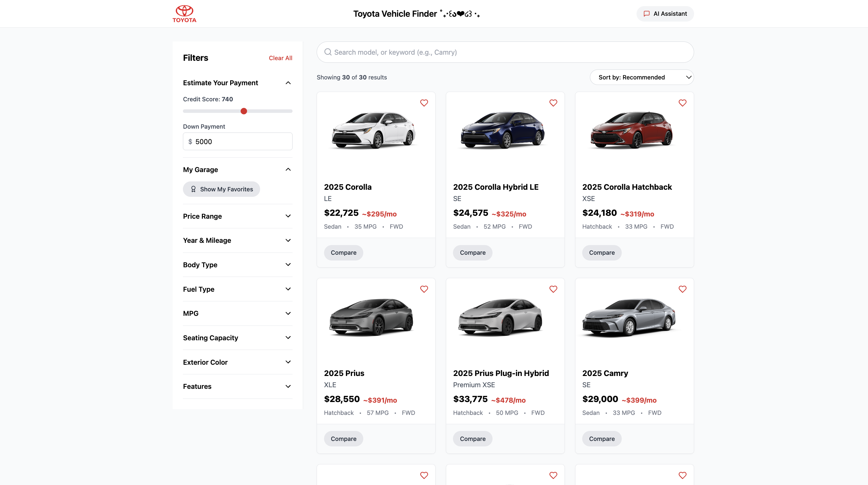Toggle Show My Favorites filter
This screenshot has height=485, width=868.
[x=222, y=189]
